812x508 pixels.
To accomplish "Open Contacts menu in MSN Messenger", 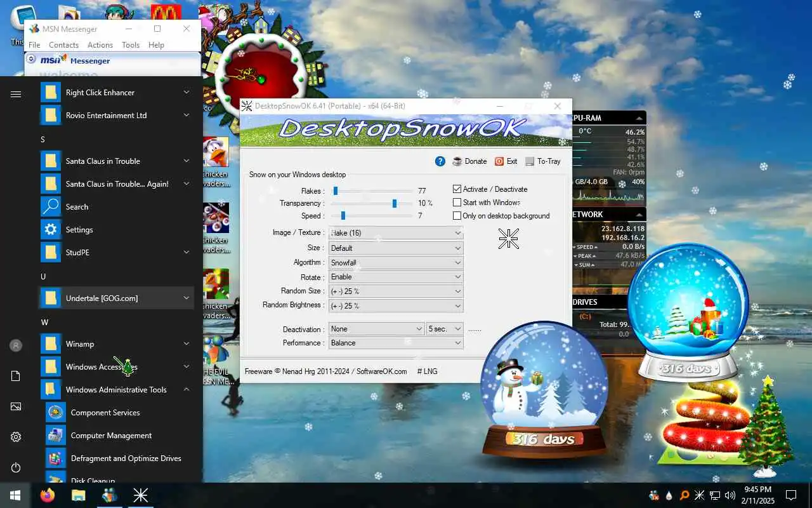I will click(63, 45).
